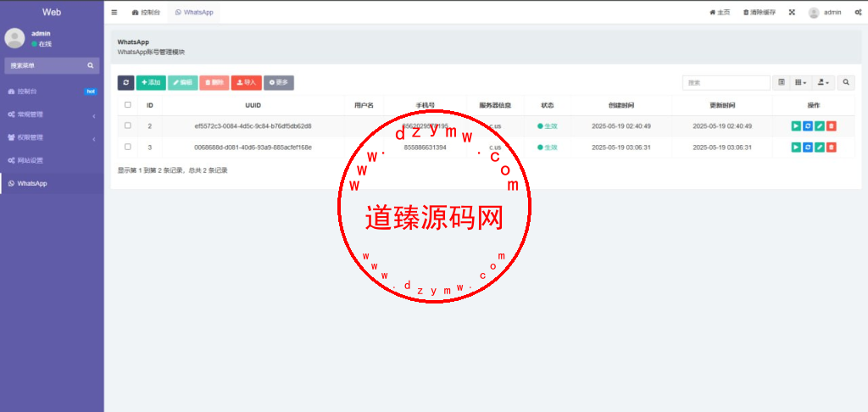Edit row ID 3 with pencil icon
The image size is (868, 412).
coord(820,148)
